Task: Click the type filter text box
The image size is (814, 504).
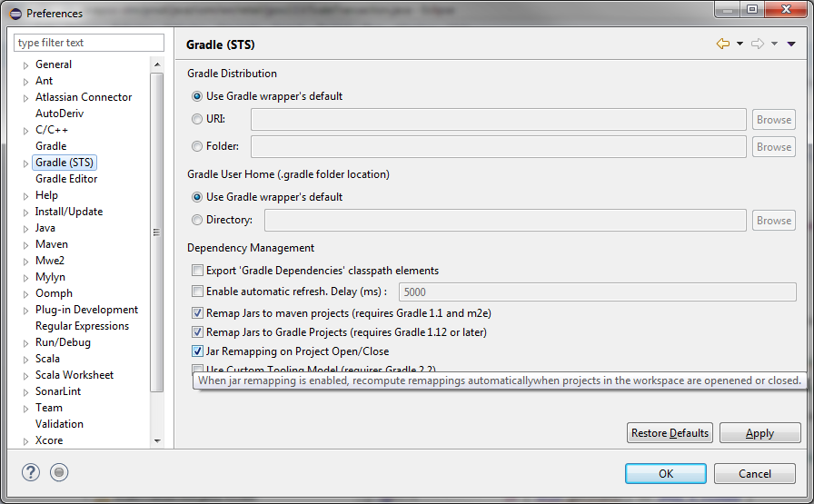Action: click(89, 43)
